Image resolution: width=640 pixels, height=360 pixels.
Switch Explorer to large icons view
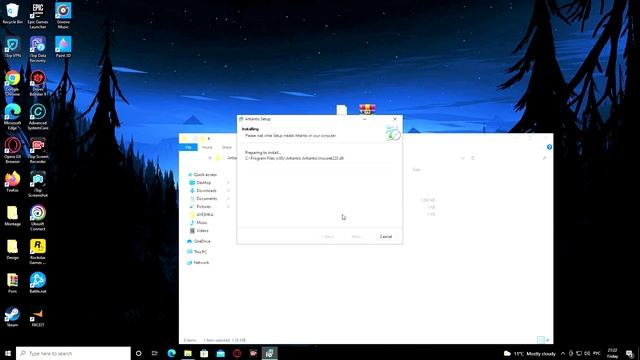click(548, 340)
